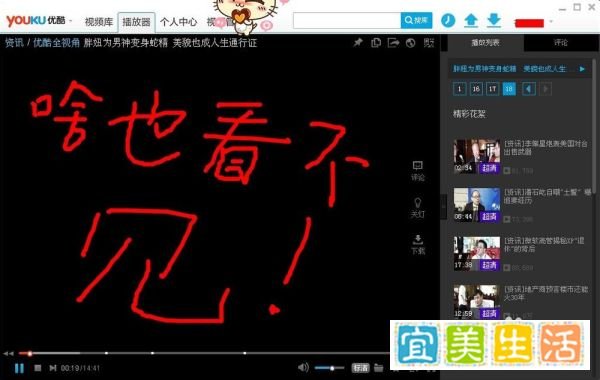Toggle the lights with 关灯 bulb

[417, 208]
